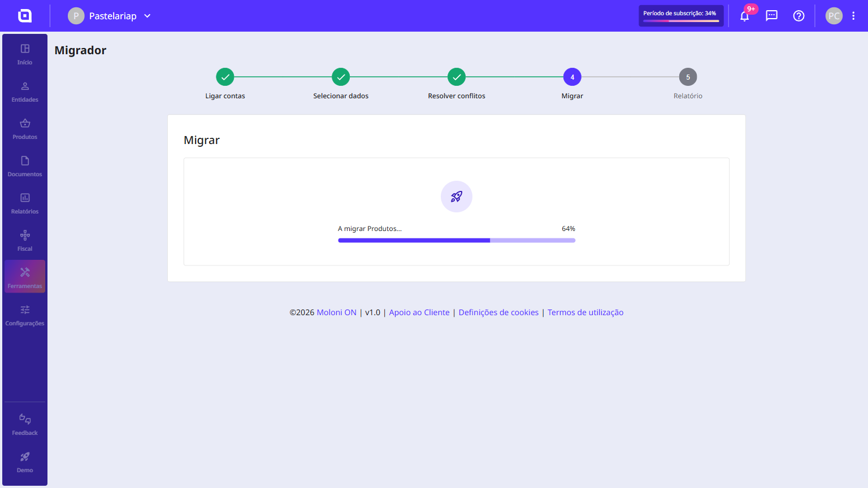Click the PC user avatar
Screen dimensions: 868x488
tap(834, 16)
